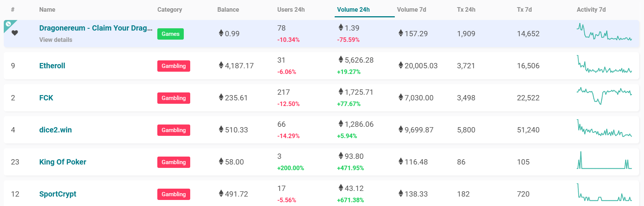Image resolution: width=644 pixels, height=206 pixels.
Task: Click SportCrypt activity sparkline chart
Action: [x=604, y=192]
